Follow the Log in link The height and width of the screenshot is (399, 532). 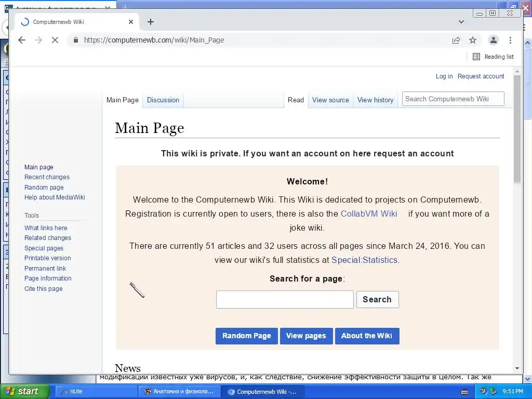(444, 76)
